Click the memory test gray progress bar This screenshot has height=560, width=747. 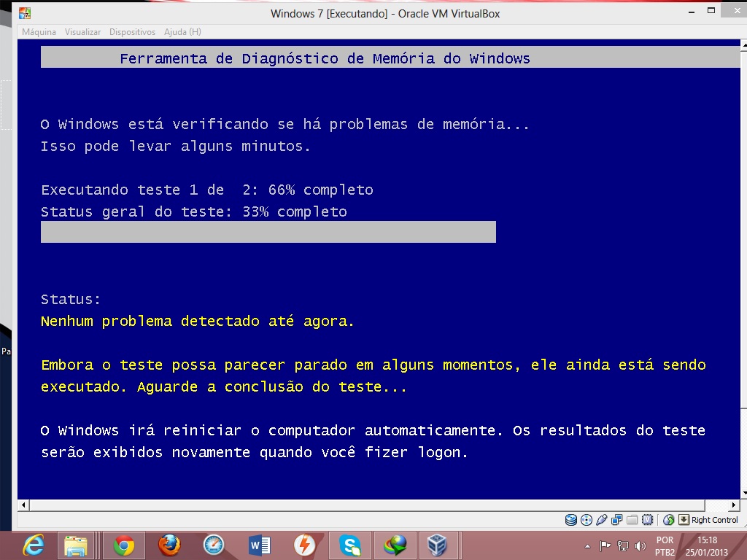pyautogui.click(x=268, y=232)
